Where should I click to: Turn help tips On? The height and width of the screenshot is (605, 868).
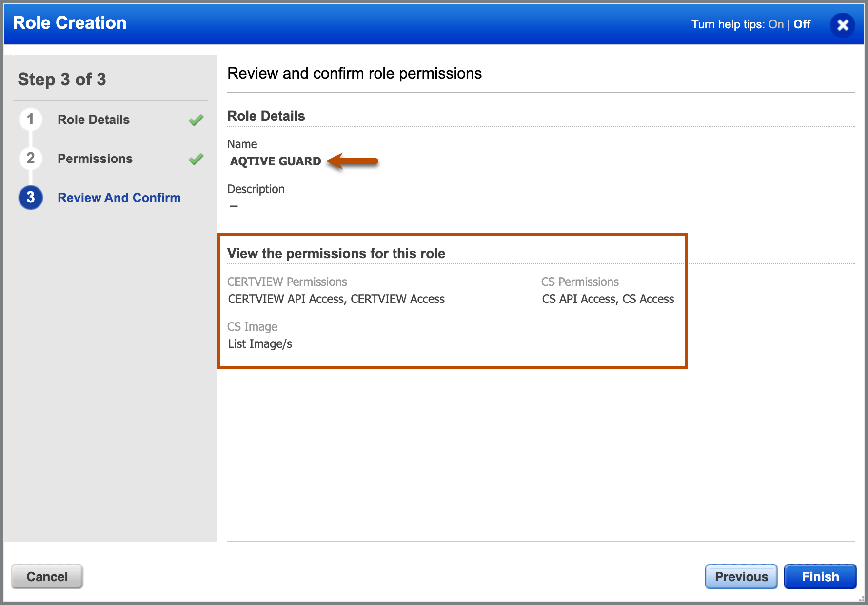pyautogui.click(x=776, y=24)
